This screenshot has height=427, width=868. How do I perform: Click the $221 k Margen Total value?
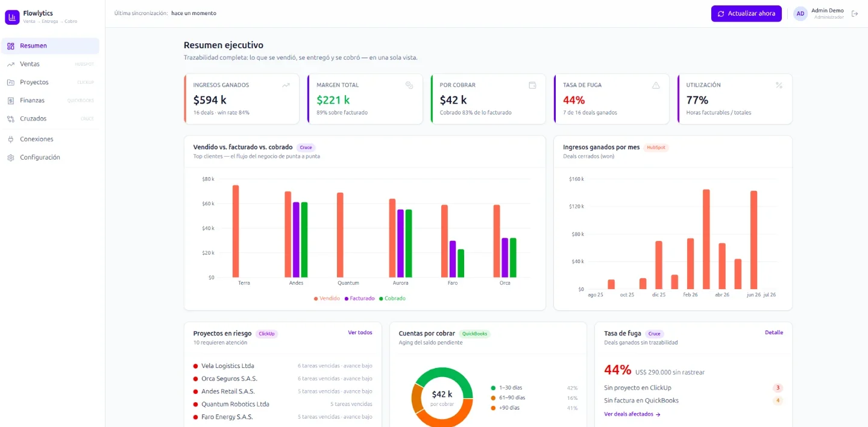[333, 100]
